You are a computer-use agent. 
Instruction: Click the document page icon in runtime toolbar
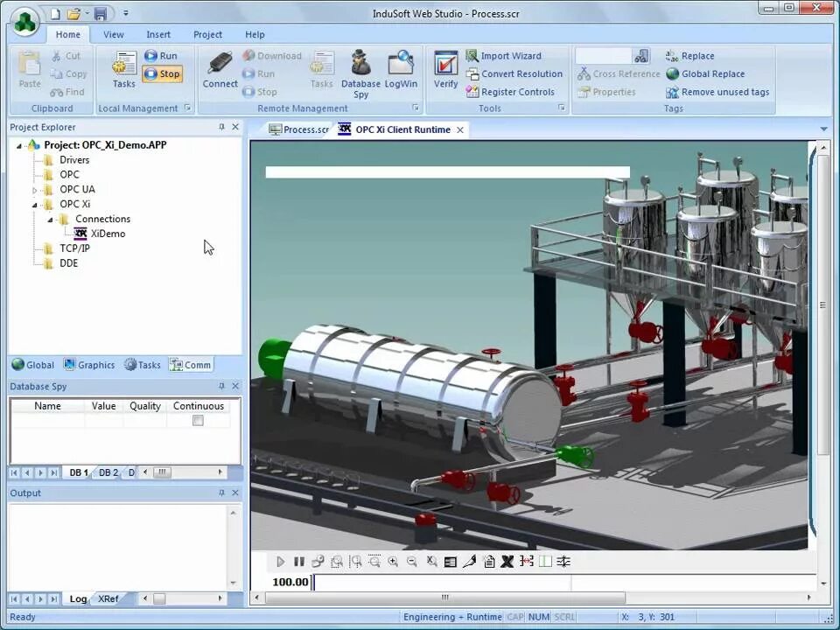[x=488, y=562]
